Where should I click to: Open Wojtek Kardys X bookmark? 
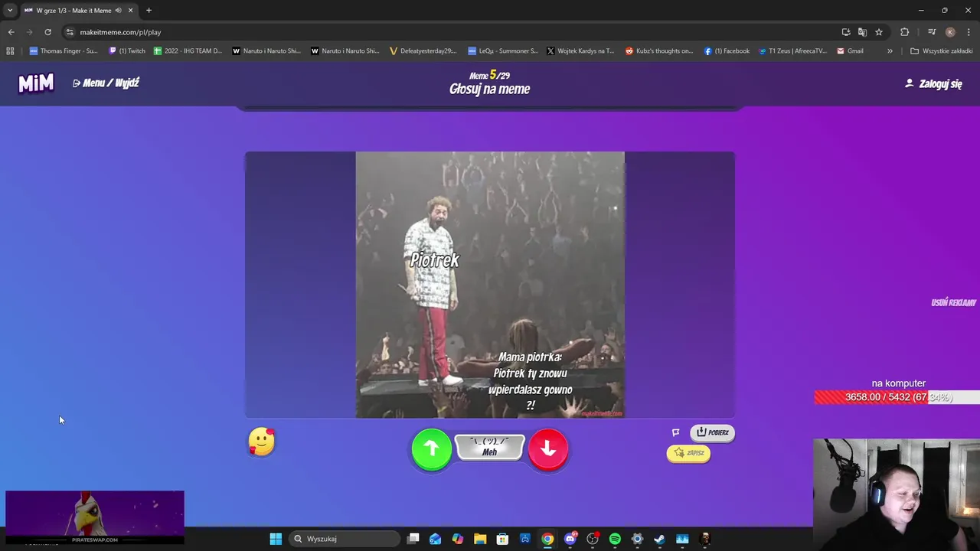click(580, 51)
